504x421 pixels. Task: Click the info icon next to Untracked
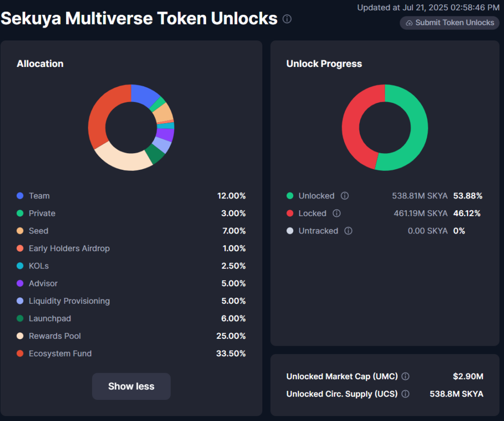tap(348, 230)
